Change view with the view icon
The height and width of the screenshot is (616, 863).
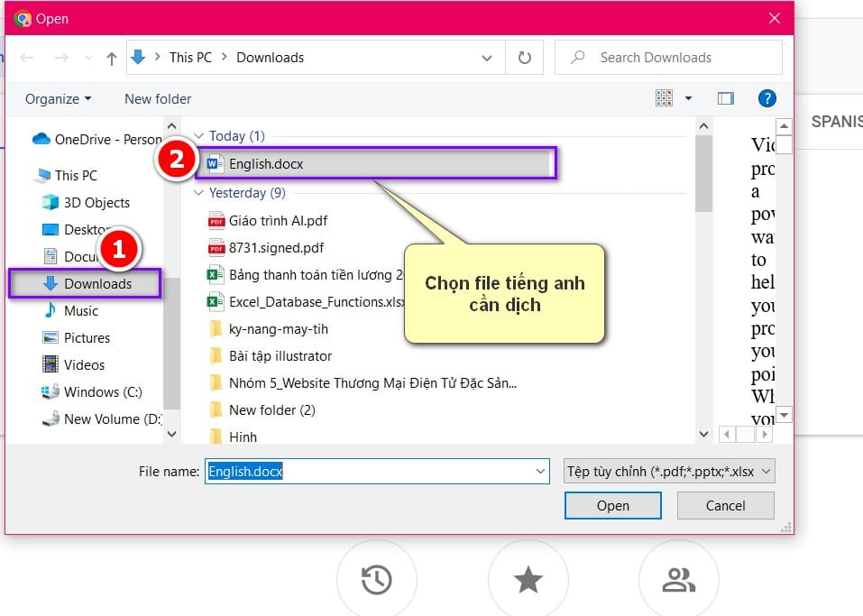click(x=665, y=98)
